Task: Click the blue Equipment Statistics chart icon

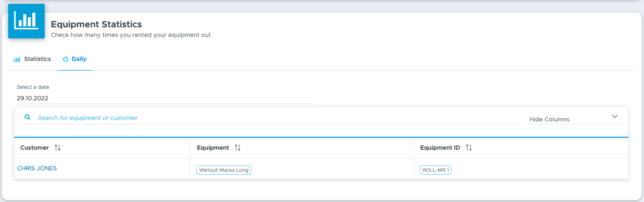Action: (x=26, y=21)
